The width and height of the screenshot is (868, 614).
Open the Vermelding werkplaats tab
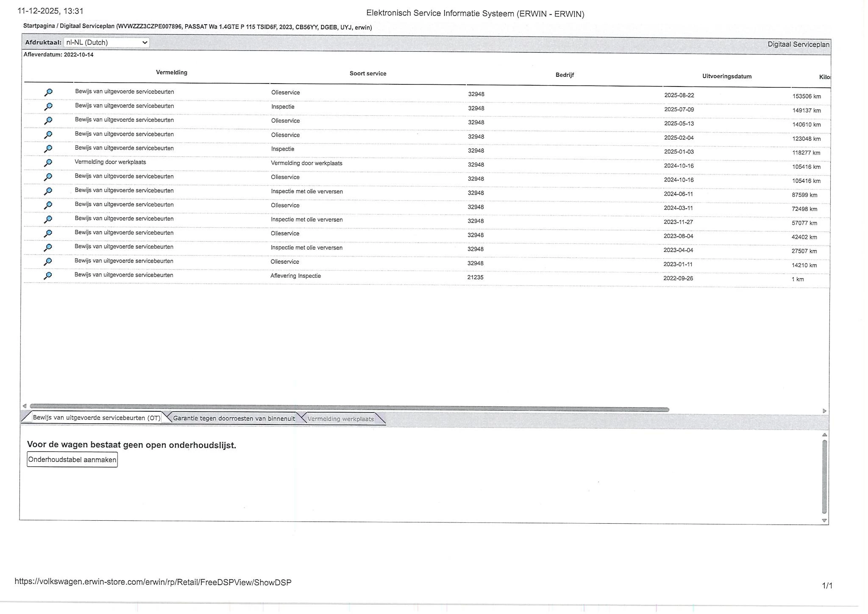click(341, 419)
